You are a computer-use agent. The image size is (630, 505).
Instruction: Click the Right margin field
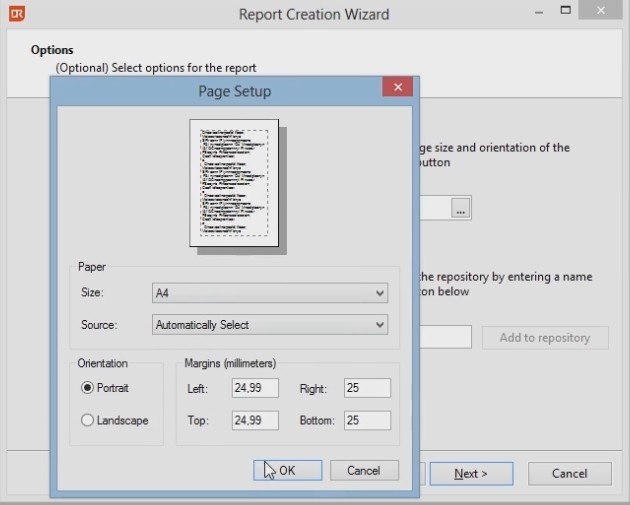tap(366, 388)
